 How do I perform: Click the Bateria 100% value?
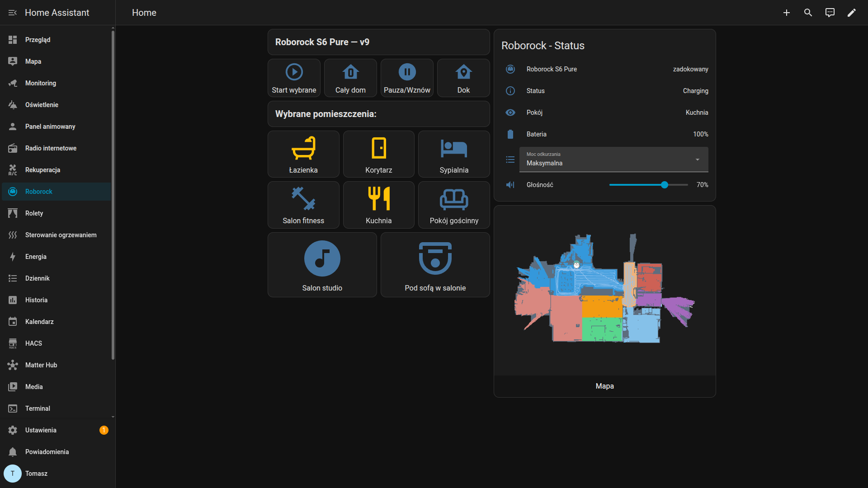pos(701,134)
